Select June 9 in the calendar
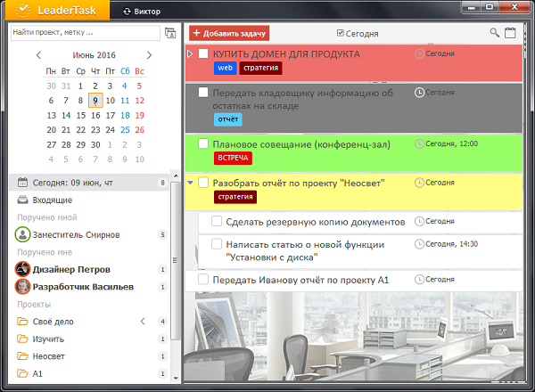 [95, 101]
